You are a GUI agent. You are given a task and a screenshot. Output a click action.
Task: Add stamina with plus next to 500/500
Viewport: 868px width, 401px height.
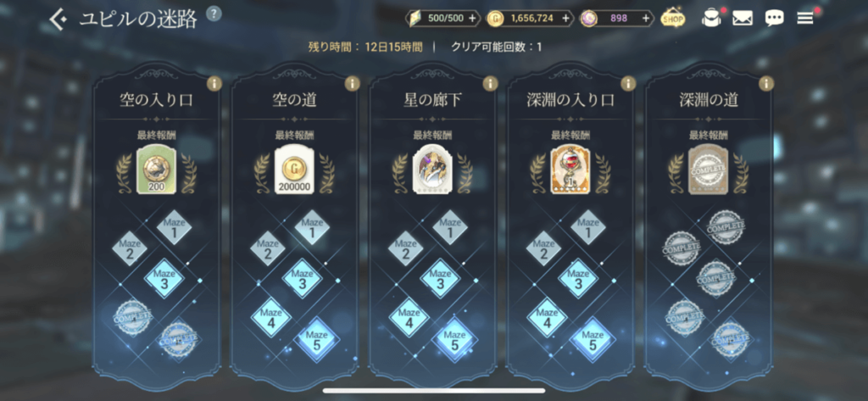472,19
